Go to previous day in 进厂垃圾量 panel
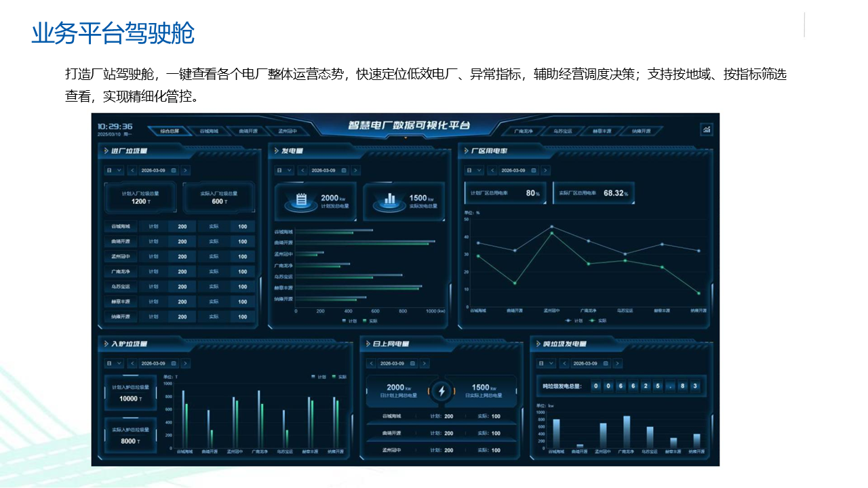This screenshot has width=868, height=488. click(132, 171)
